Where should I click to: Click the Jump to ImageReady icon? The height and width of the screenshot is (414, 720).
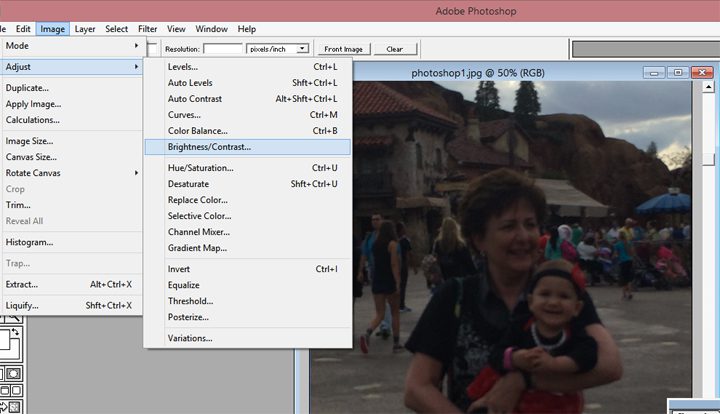10,407
